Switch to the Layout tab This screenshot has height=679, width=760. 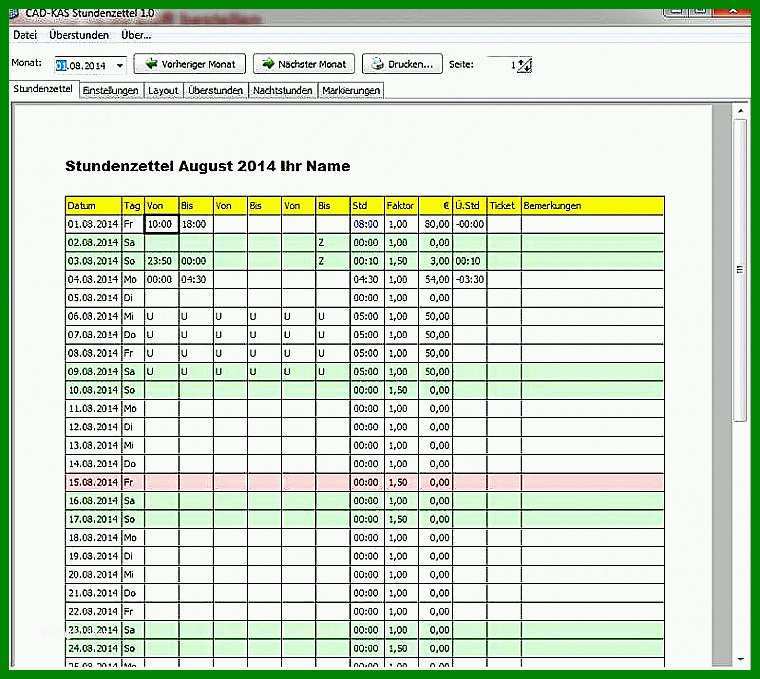pyautogui.click(x=163, y=91)
